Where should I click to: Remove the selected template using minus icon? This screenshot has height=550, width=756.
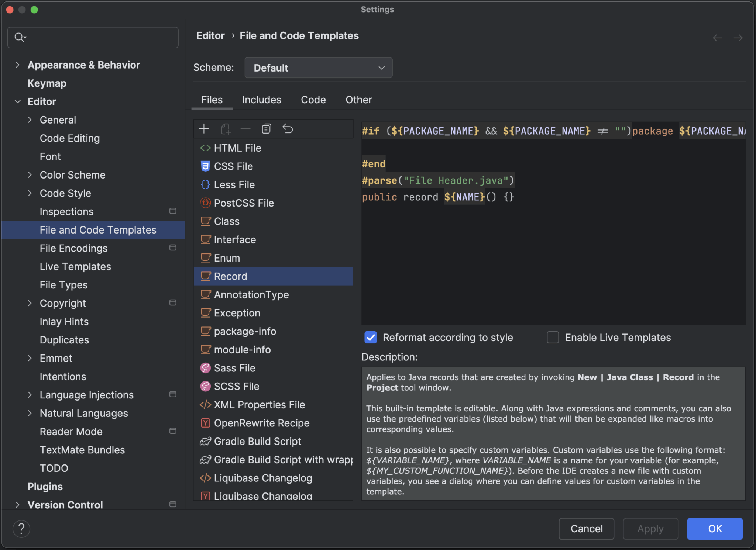pyautogui.click(x=245, y=129)
